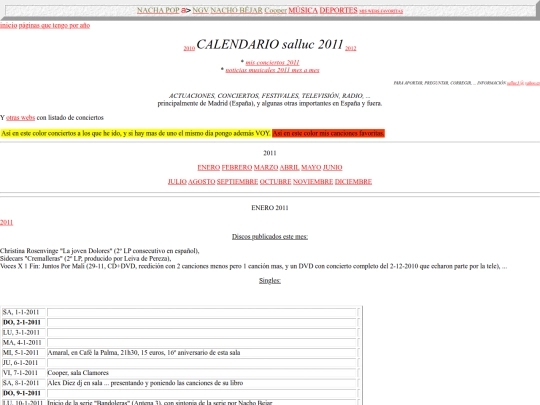Select date cell 'DO, 2-1-2011'

[x=23, y=322]
